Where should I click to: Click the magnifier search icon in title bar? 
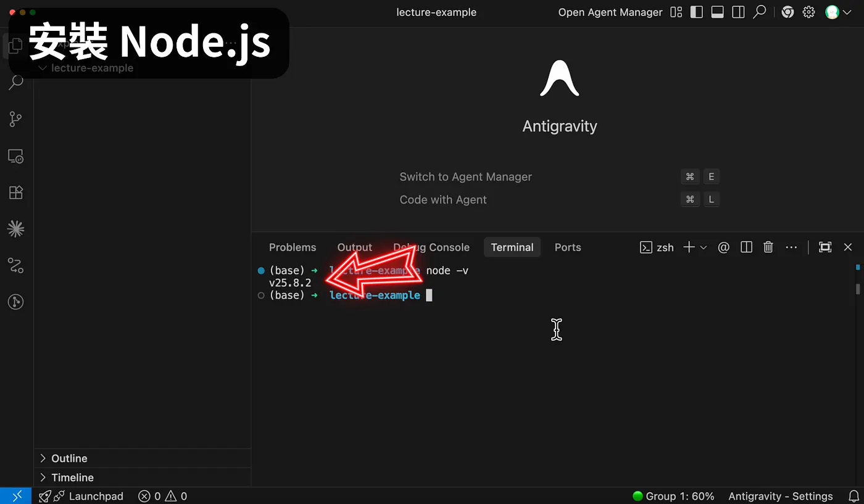[760, 12]
